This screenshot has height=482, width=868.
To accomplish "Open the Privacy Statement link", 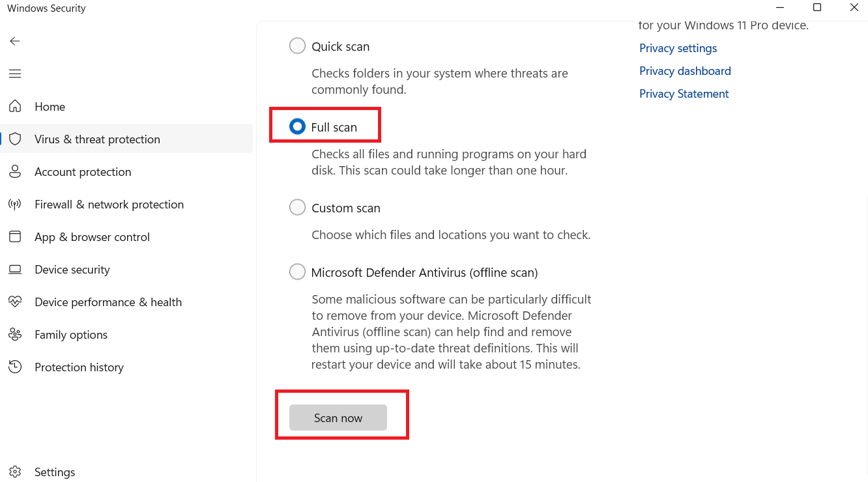I will [x=684, y=94].
